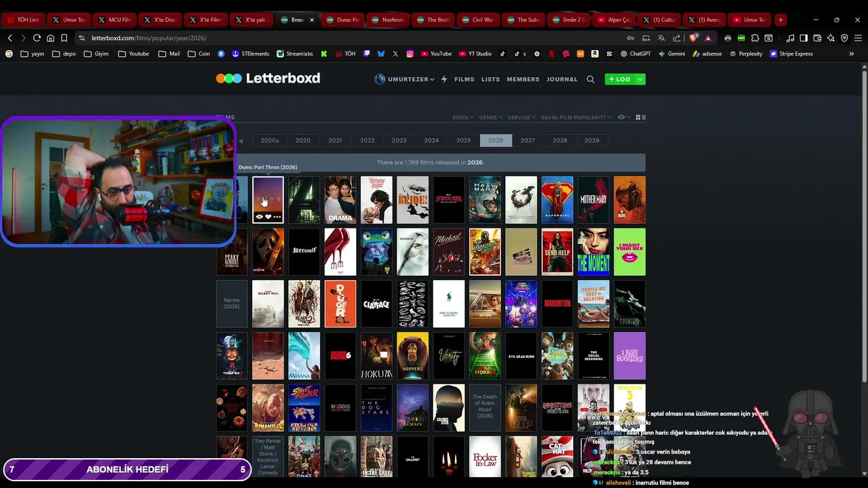Open the Letterboxd activity lightning bolt icon
Viewport: 868px width, 488px height.
(444, 79)
